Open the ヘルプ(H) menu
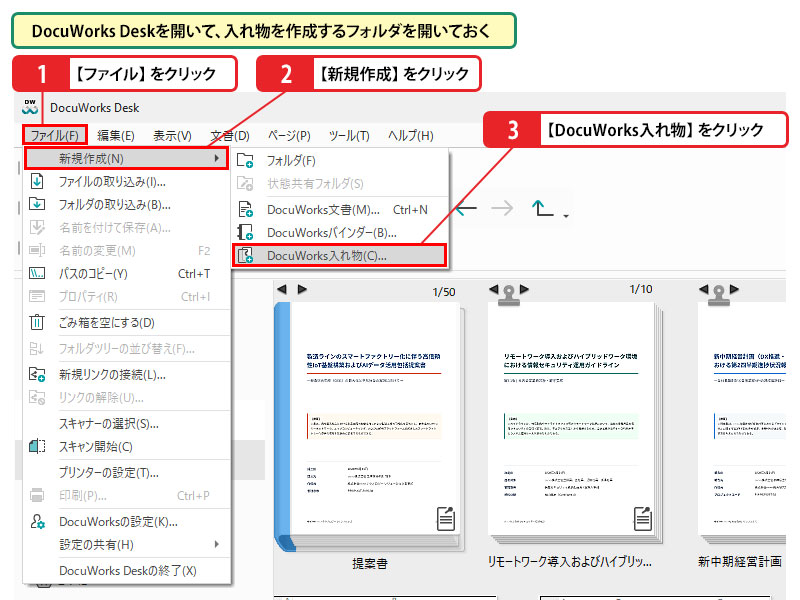Image resolution: width=800 pixels, height=600 pixels. (411, 135)
